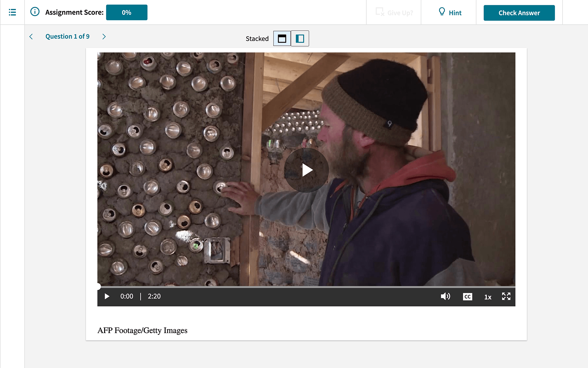Expand the Question 1 of 9 navigation

[x=67, y=36]
